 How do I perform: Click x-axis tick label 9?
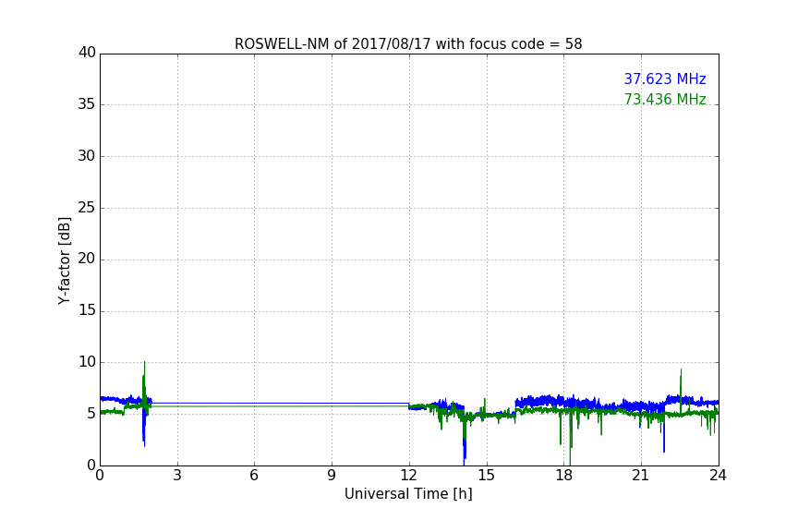pos(332,476)
